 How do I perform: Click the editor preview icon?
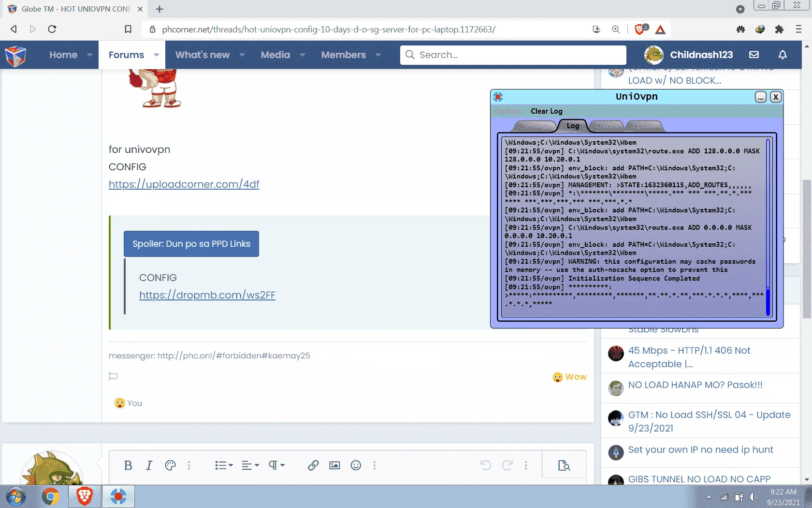coord(564,465)
